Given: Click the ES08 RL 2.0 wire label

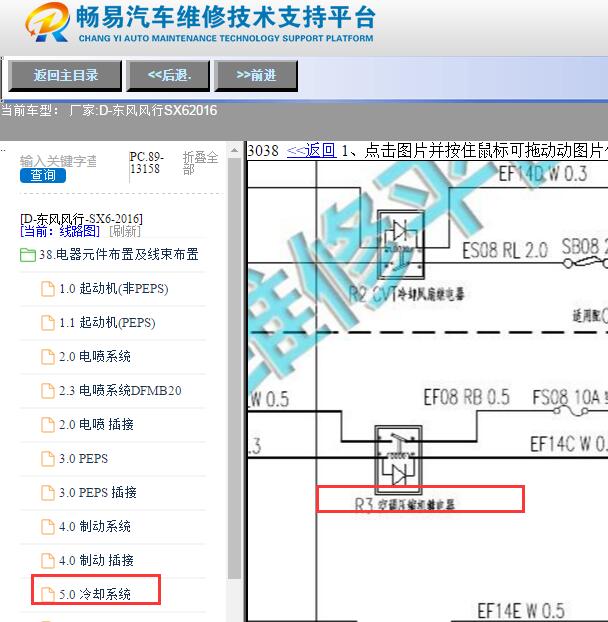Looking at the screenshot, I should tap(504, 251).
